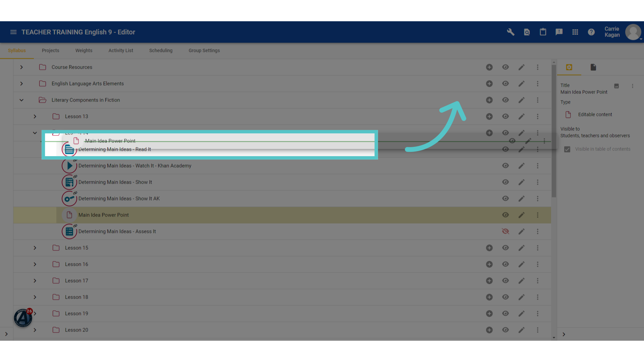Click the image icon next to Title
This screenshot has width=644, height=362.
click(x=616, y=86)
